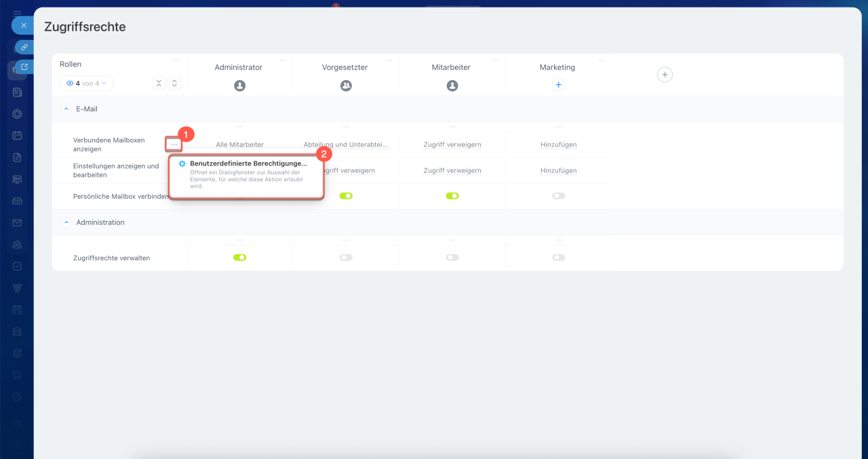This screenshot has height=459, width=868.
Task: Add a new role column
Action: pyautogui.click(x=665, y=75)
